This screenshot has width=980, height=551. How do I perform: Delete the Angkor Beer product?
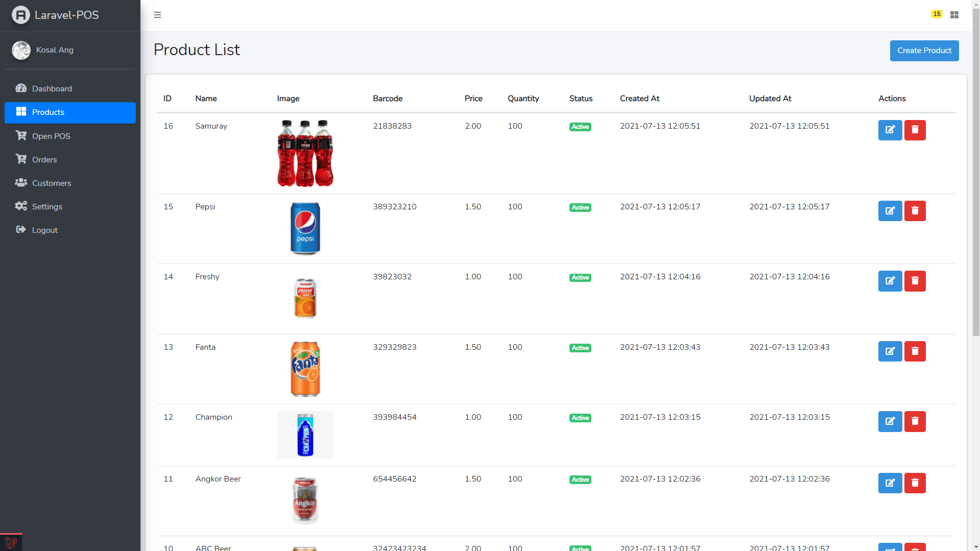click(915, 483)
